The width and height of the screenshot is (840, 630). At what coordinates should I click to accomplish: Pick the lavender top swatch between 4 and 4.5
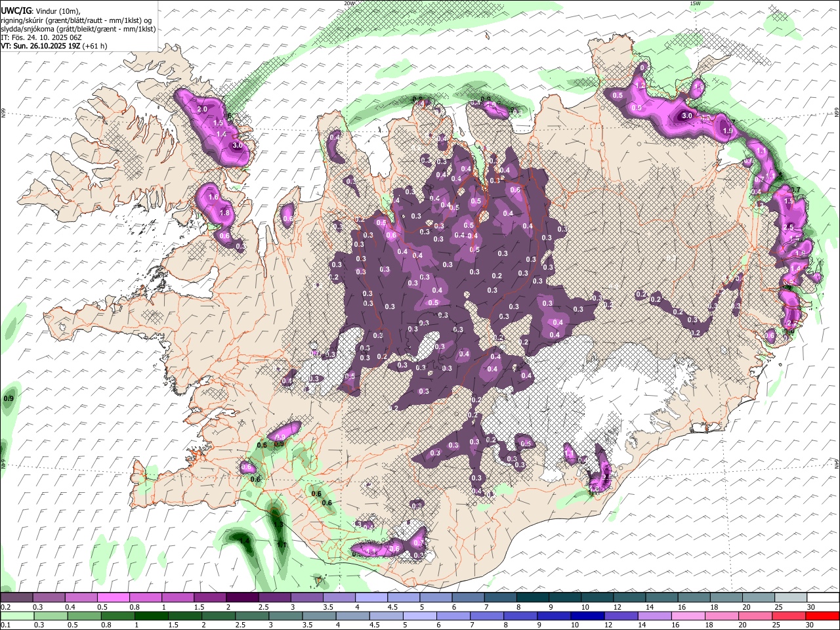[x=370, y=598]
